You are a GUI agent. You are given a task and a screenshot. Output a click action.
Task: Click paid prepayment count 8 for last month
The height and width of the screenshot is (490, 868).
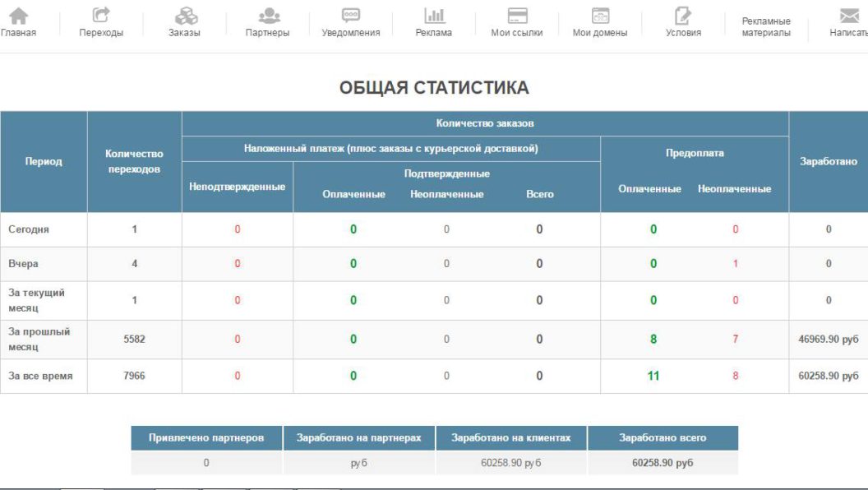tap(653, 340)
